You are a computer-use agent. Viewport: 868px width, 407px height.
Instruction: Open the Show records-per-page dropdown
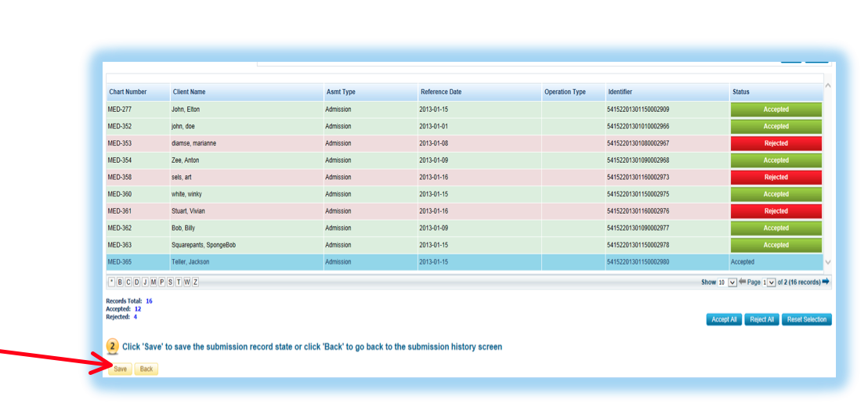click(732, 282)
